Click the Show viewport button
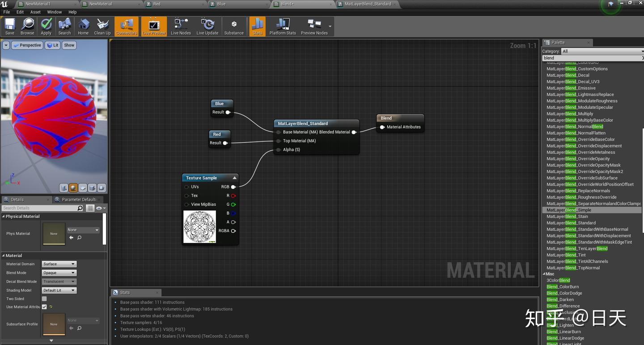Screen dimensions: 644x345 click(69, 45)
